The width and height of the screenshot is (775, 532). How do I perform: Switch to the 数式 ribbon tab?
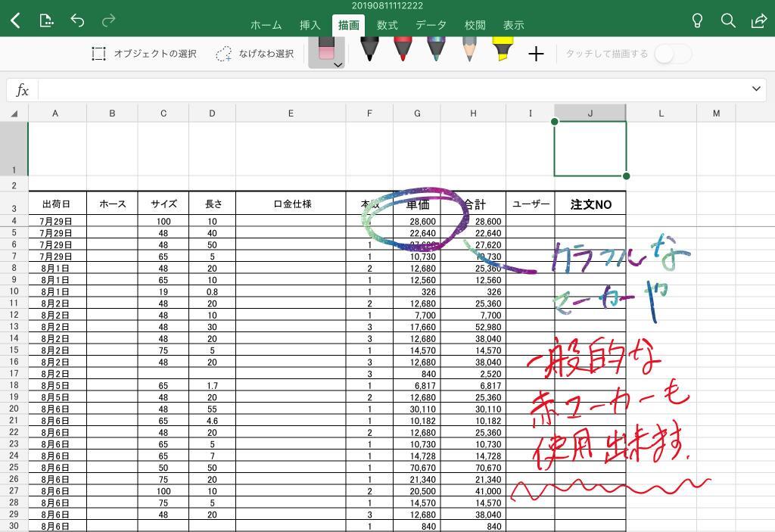(x=386, y=24)
